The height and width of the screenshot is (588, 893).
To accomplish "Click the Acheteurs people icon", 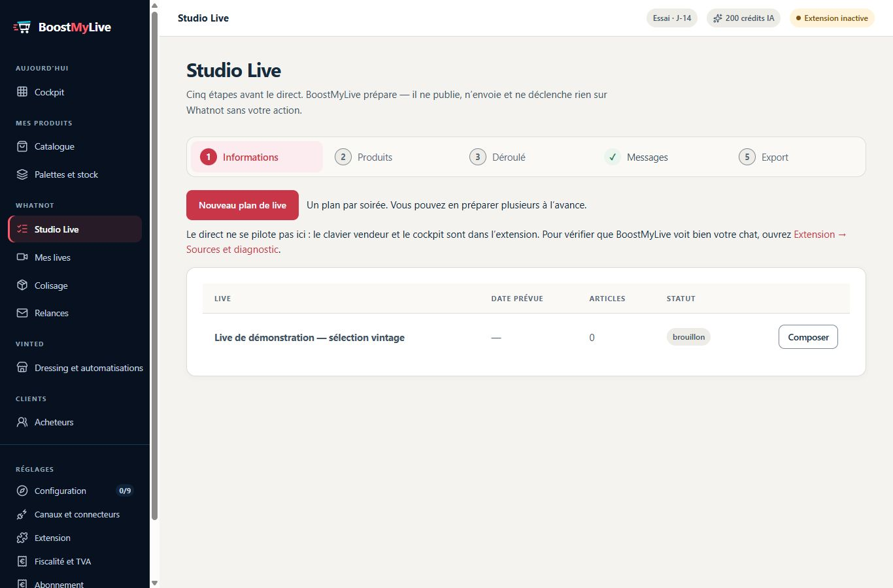I will (x=22, y=422).
